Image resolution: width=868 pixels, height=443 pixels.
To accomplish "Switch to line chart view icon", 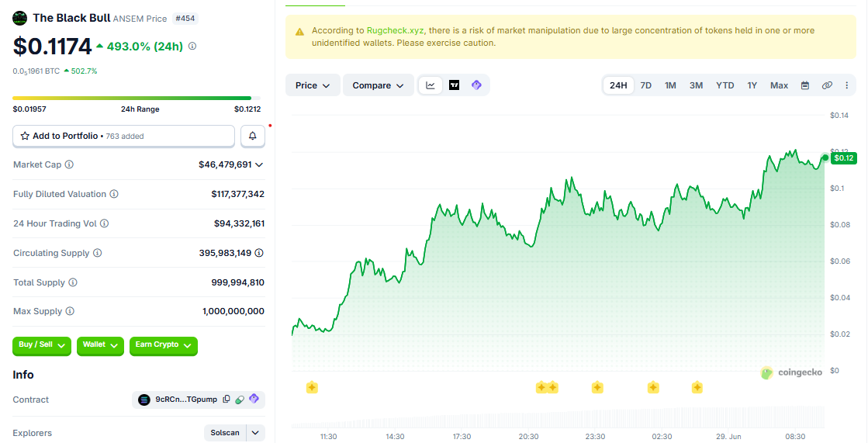I will point(431,85).
